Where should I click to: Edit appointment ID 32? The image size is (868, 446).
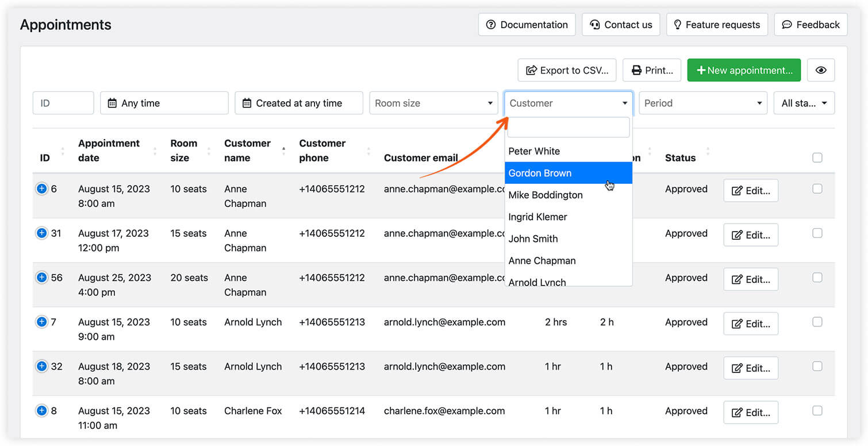click(x=751, y=368)
